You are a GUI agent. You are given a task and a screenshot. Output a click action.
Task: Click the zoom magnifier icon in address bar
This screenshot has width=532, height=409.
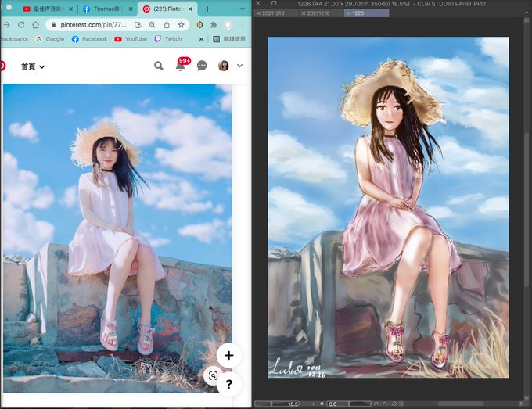(x=153, y=25)
